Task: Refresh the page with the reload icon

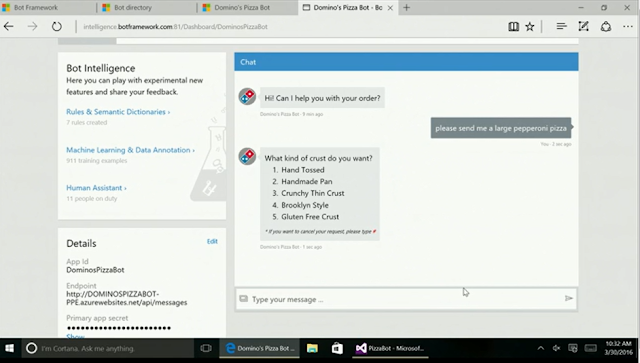Action: click(57, 27)
